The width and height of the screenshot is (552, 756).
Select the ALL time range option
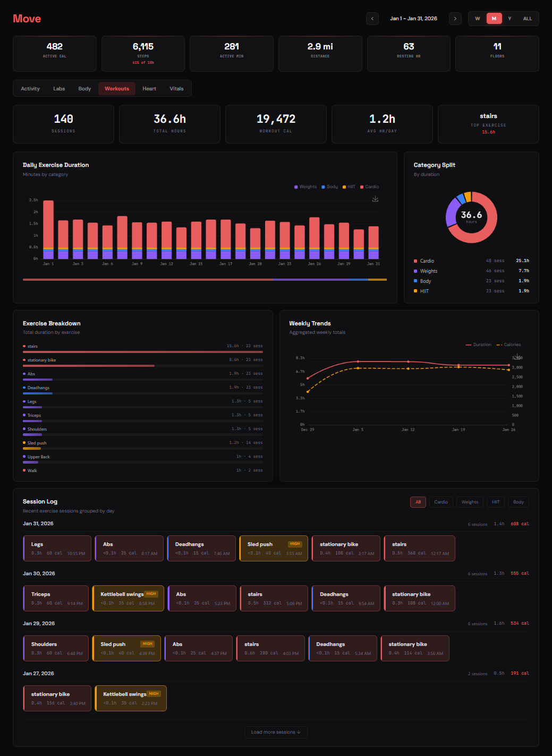527,19
